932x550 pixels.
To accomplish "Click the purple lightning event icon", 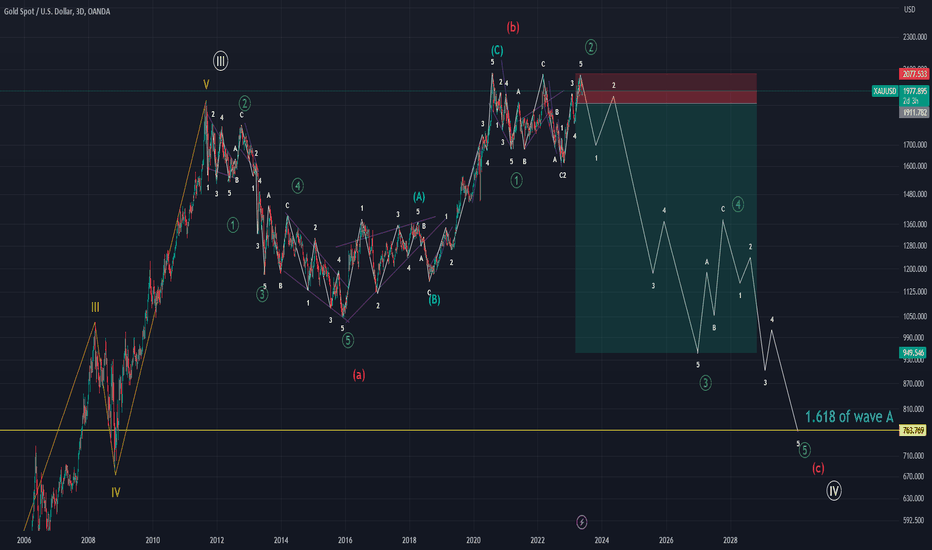I will tap(582, 522).
